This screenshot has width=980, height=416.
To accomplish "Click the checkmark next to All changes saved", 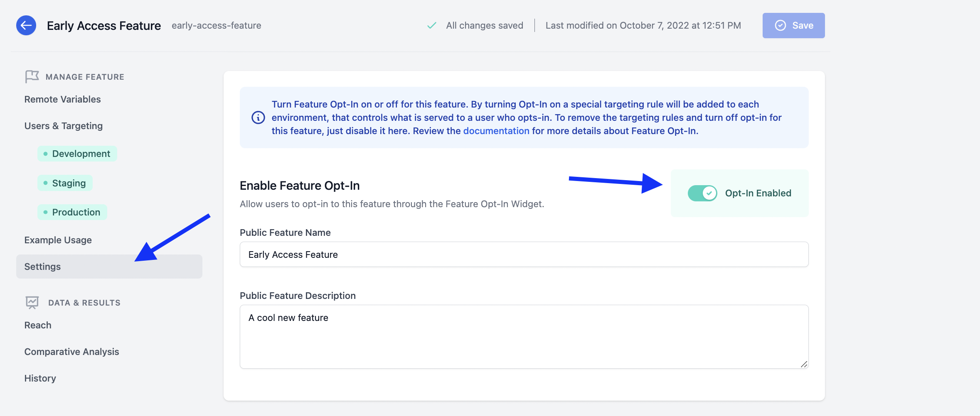I will (x=431, y=25).
